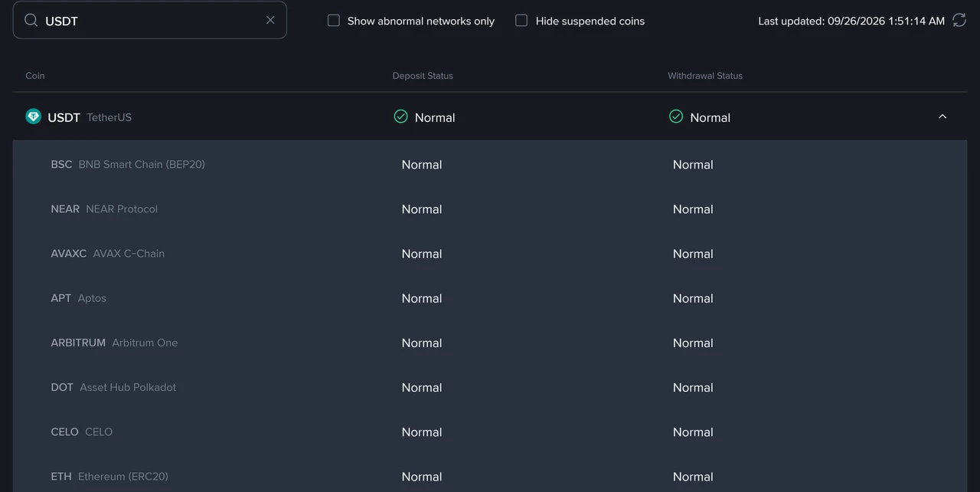Collapse the USDT networks row
The height and width of the screenshot is (492, 980).
942,116
